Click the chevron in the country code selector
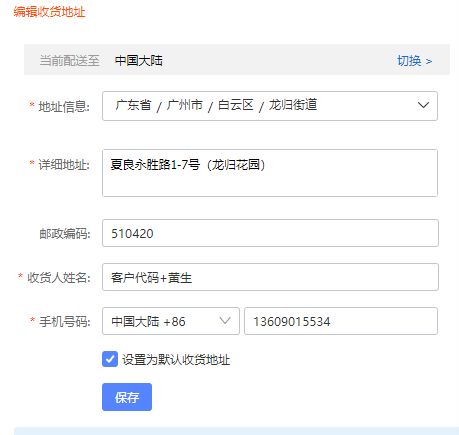The width and height of the screenshot is (459, 435). coord(225,321)
